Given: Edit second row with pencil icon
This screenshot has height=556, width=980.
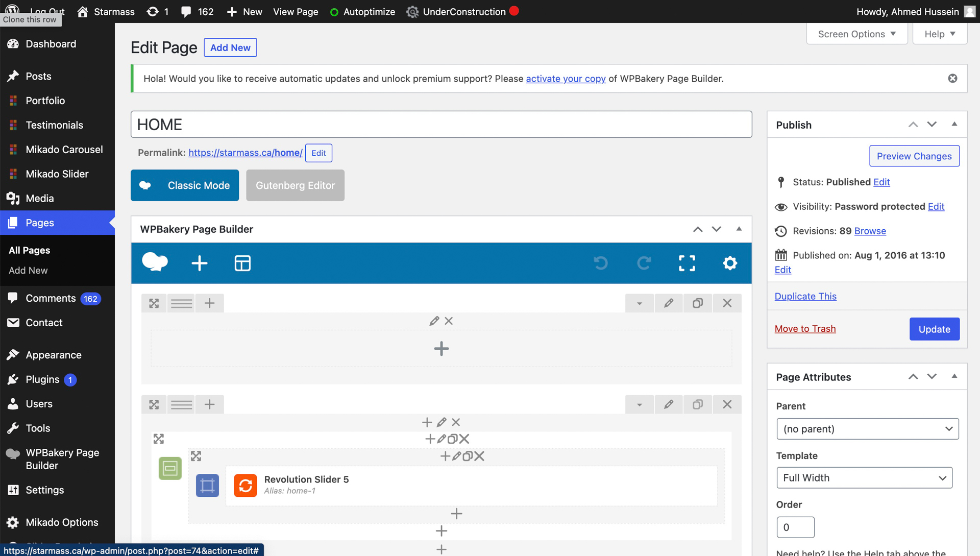Looking at the screenshot, I should 668,404.
